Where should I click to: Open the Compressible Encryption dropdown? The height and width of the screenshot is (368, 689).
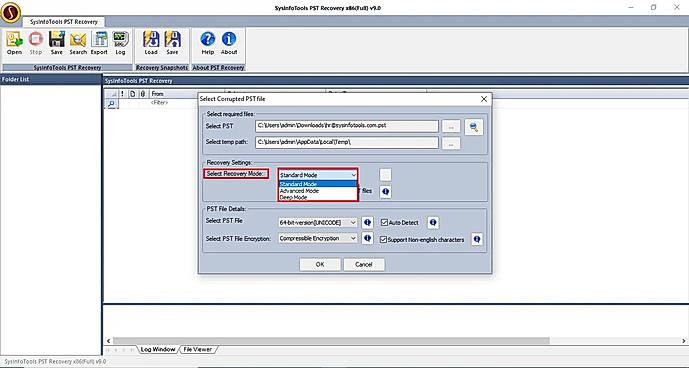(x=318, y=238)
